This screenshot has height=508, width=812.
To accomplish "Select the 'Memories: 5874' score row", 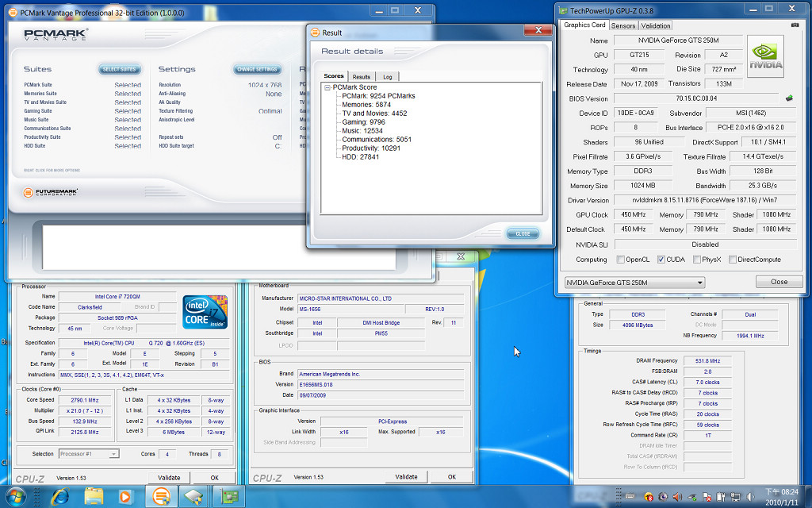I will 366,105.
